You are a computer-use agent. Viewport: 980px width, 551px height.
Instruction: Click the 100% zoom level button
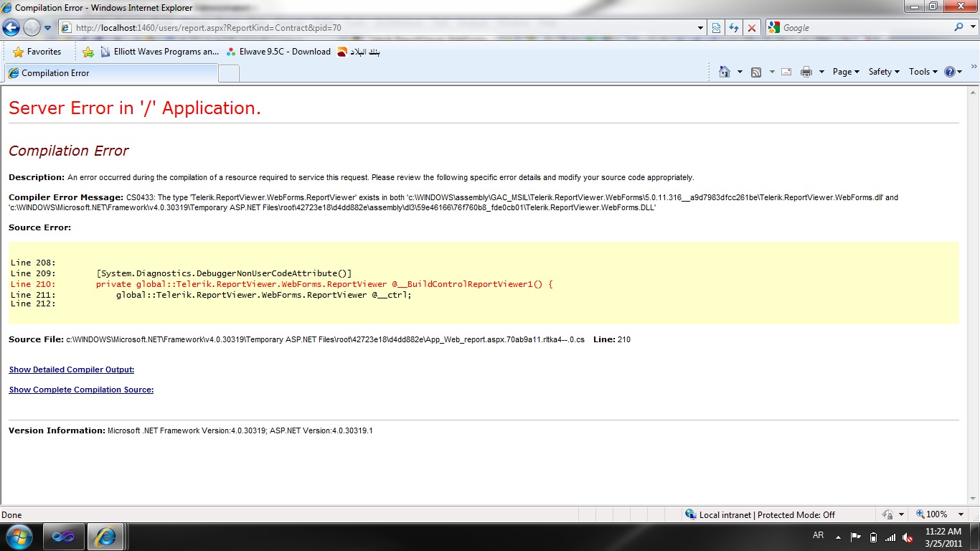point(932,514)
